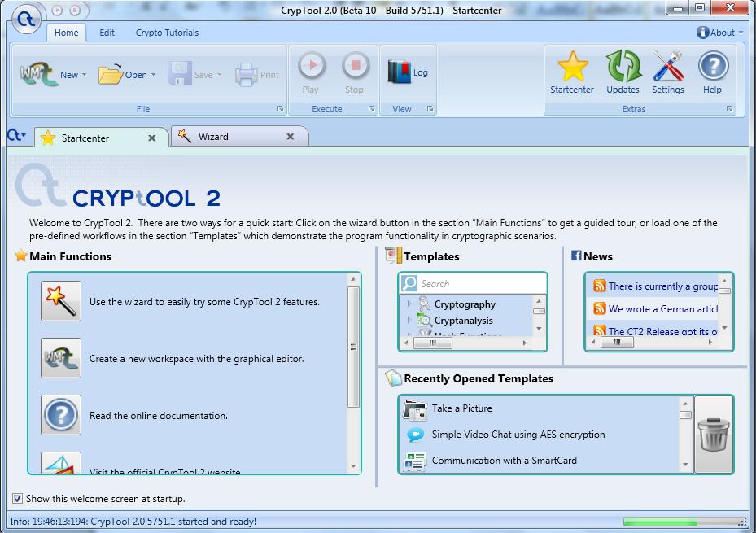The height and width of the screenshot is (533, 756).
Task: Click the Communication with a SmartCard icon
Action: coord(415,461)
